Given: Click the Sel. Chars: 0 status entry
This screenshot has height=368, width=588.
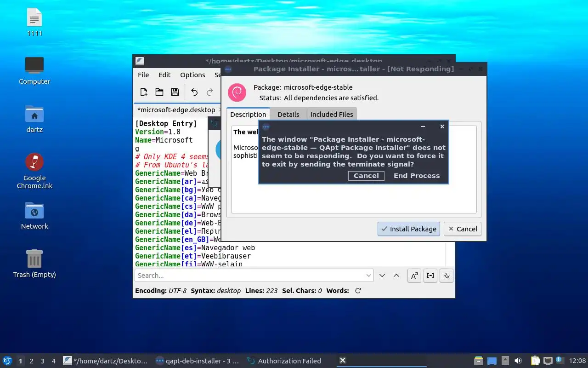Looking at the screenshot, I should point(302,291).
